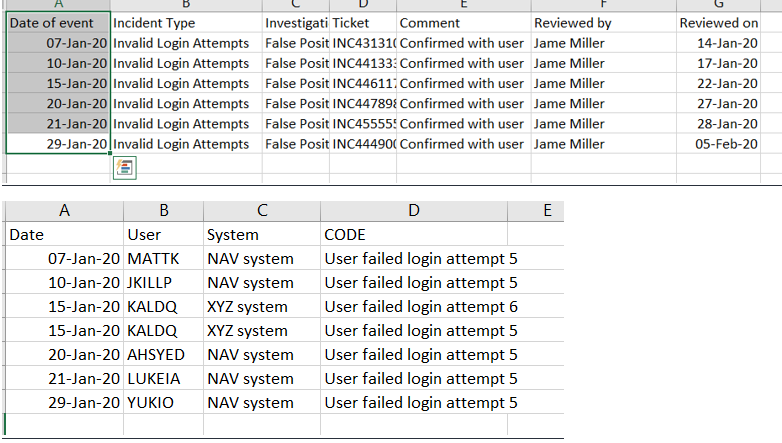The width and height of the screenshot is (782, 443).
Task: Select column D header in lower sheet
Action: (x=414, y=211)
